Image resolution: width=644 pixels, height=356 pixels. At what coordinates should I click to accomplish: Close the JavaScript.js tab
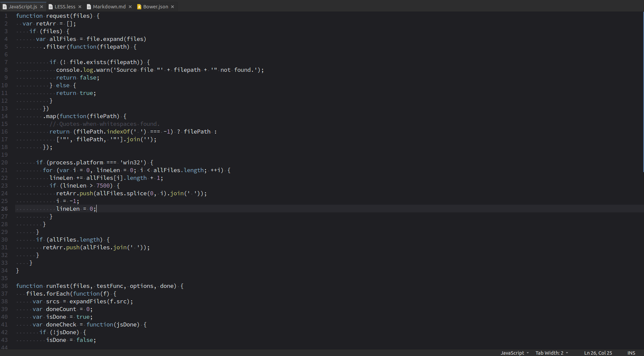(x=42, y=7)
